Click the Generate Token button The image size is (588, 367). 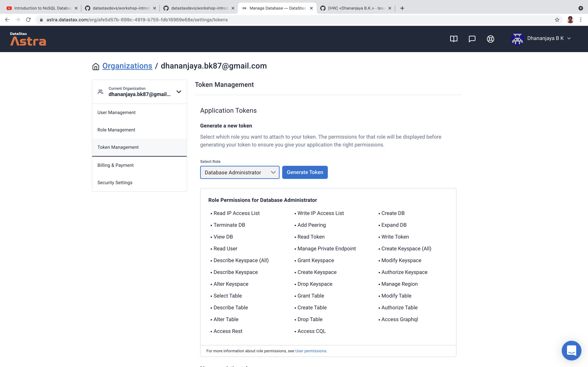(305, 172)
